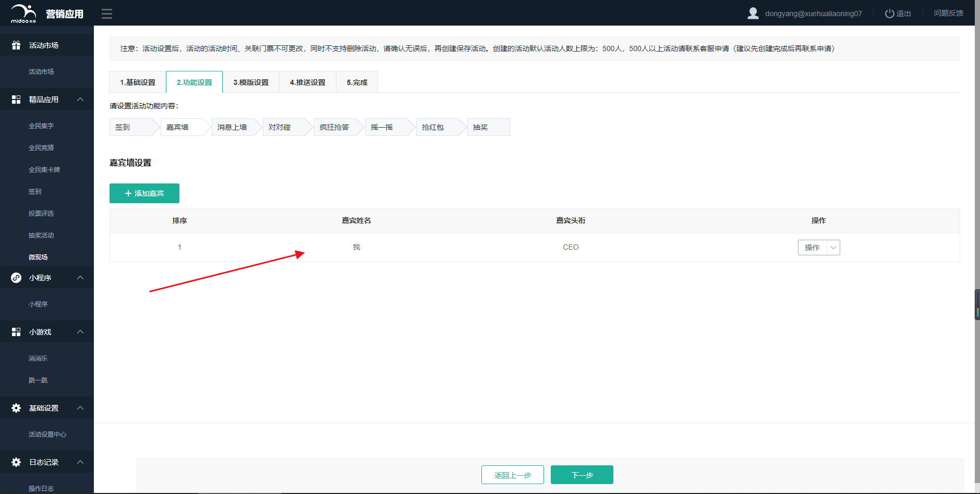Select the 疯狂抢答 function step

tap(338, 127)
